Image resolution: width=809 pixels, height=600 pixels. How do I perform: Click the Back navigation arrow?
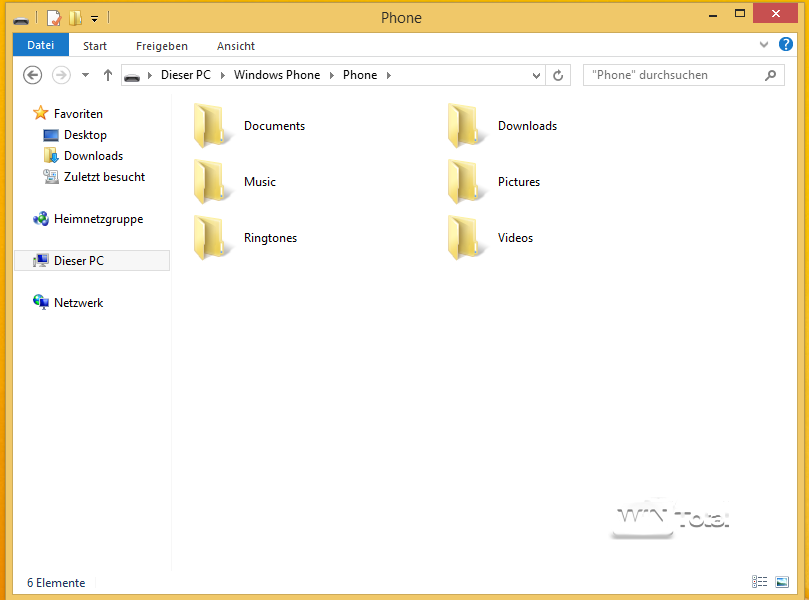pos(33,75)
